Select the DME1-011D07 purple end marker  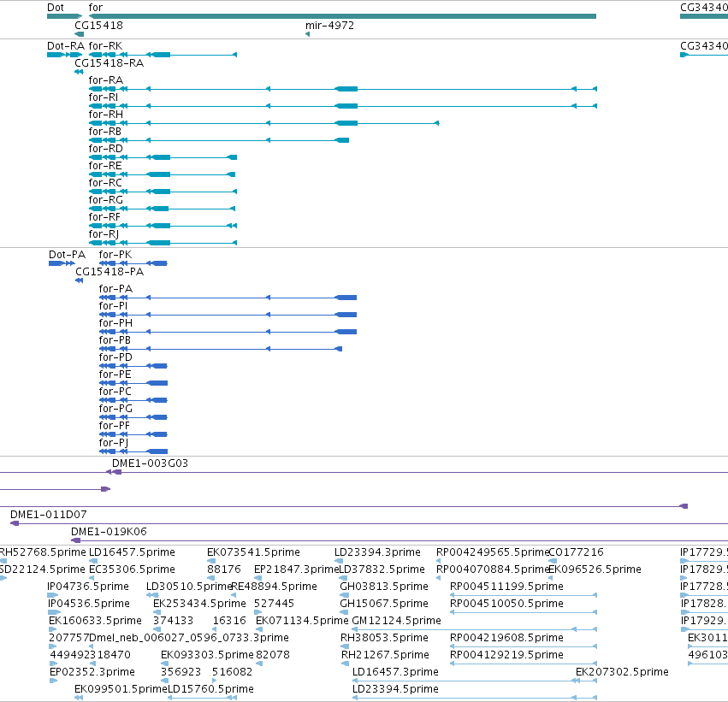15,523
